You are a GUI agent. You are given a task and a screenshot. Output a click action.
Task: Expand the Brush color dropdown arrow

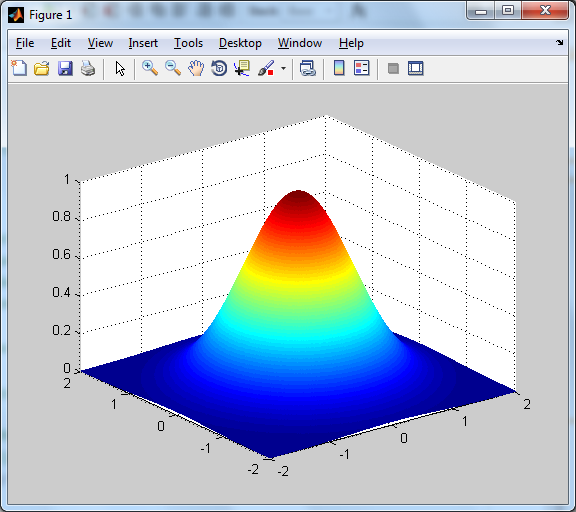[x=283, y=68]
